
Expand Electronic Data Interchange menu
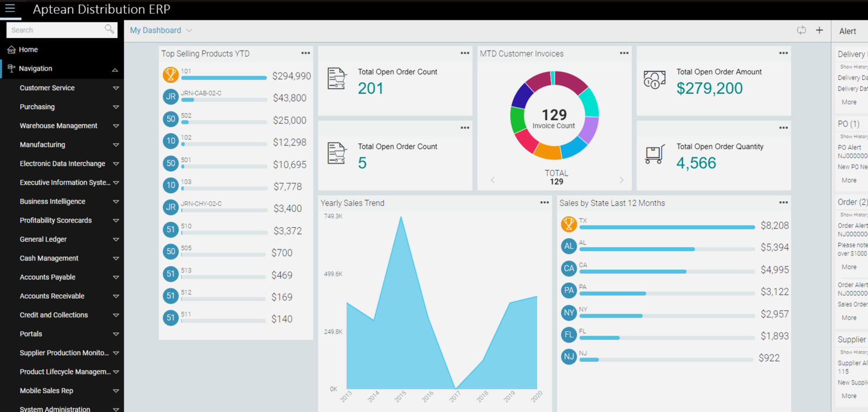[116, 164]
